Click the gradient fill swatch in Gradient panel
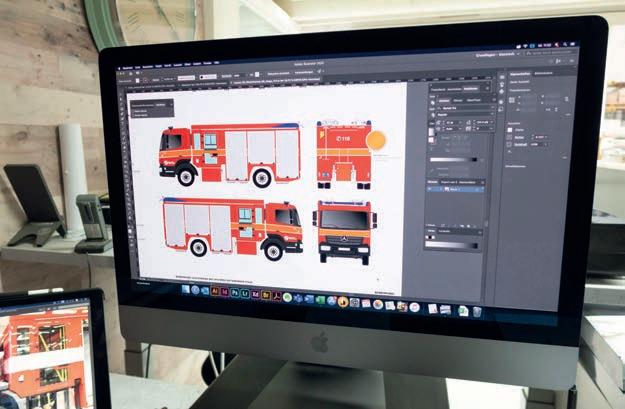This screenshot has height=409, width=625. [x=431, y=132]
